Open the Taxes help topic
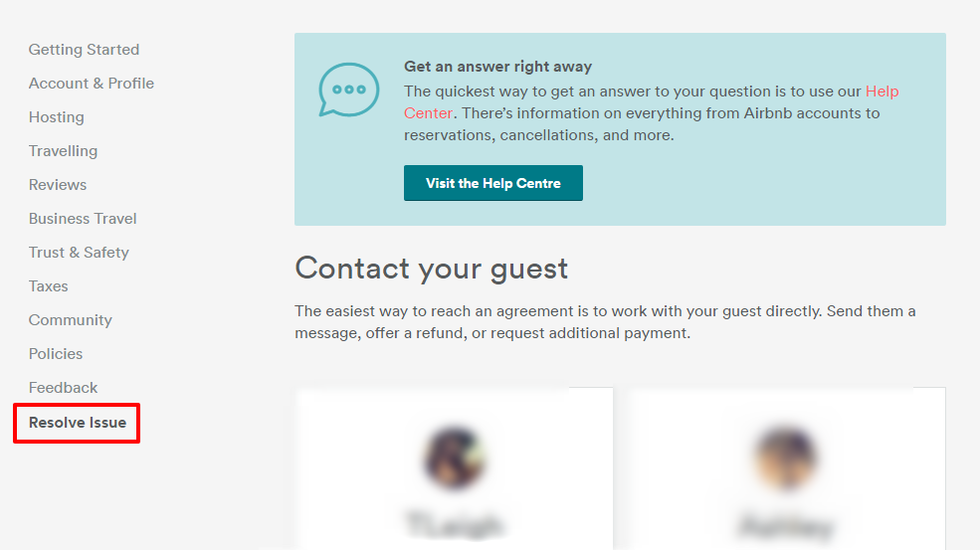The width and height of the screenshot is (980, 550). (x=49, y=286)
